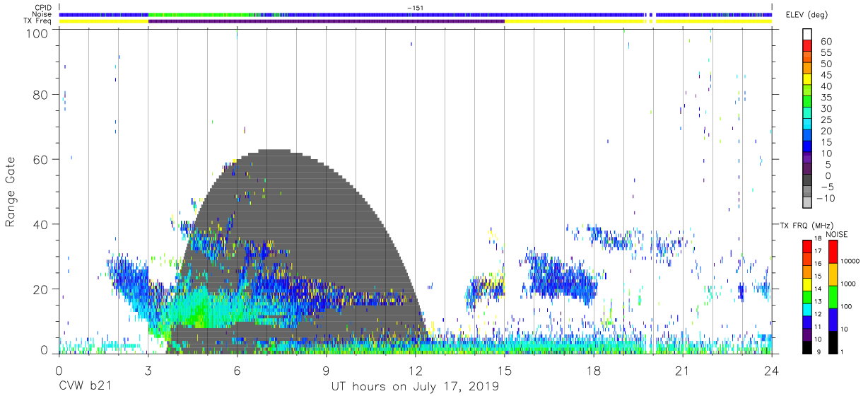Click the noise legend label 100
The width and height of the screenshot is (868, 401).
click(x=847, y=306)
